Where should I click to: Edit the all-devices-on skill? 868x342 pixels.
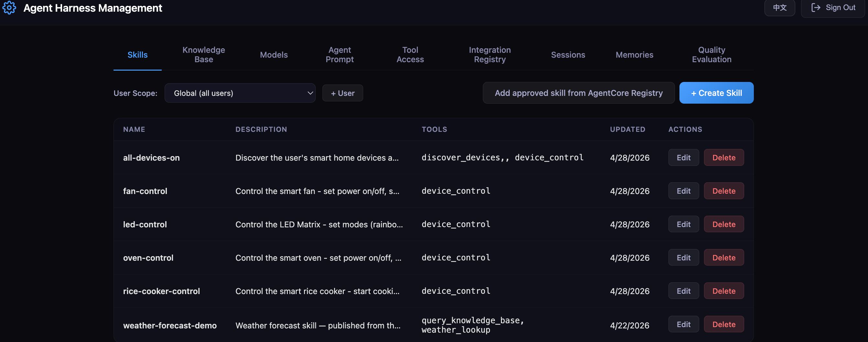click(683, 157)
